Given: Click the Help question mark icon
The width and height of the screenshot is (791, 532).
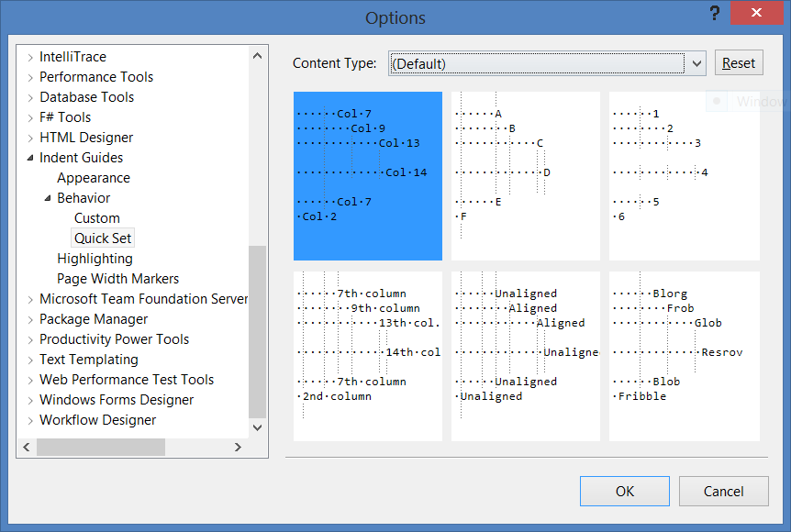Looking at the screenshot, I should click(715, 14).
